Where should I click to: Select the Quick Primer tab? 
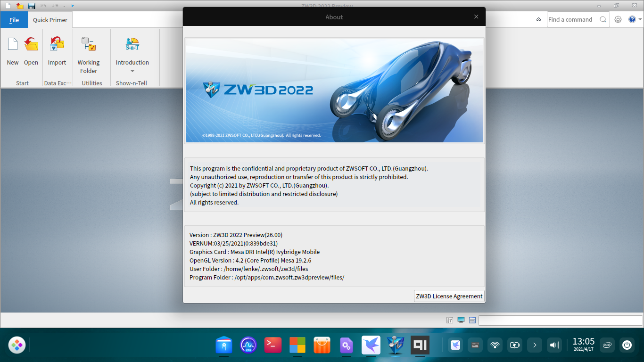50,20
